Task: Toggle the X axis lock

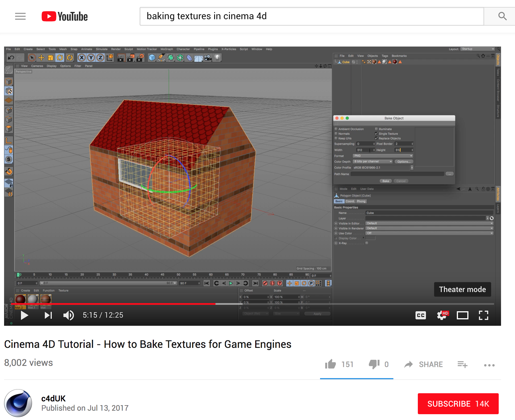Action: click(82, 58)
